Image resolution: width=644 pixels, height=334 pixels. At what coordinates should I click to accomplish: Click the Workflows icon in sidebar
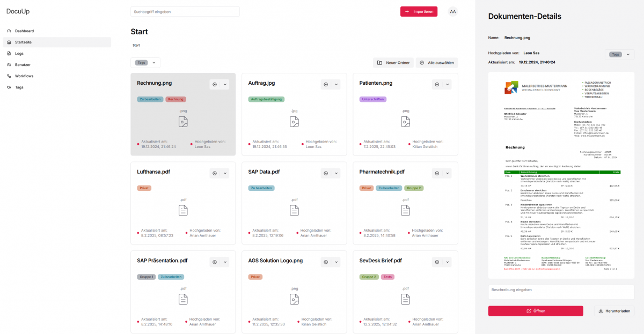click(x=9, y=76)
